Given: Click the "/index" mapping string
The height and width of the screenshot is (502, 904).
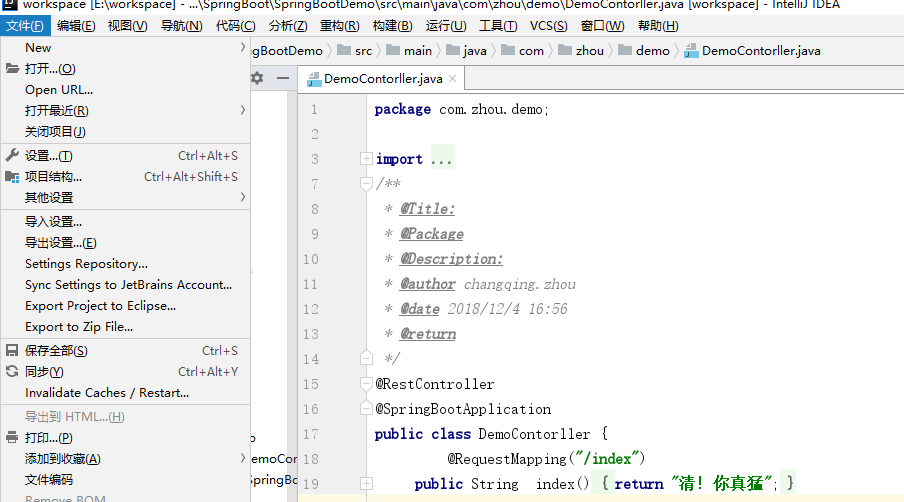Looking at the screenshot, I should pyautogui.click(x=612, y=459).
